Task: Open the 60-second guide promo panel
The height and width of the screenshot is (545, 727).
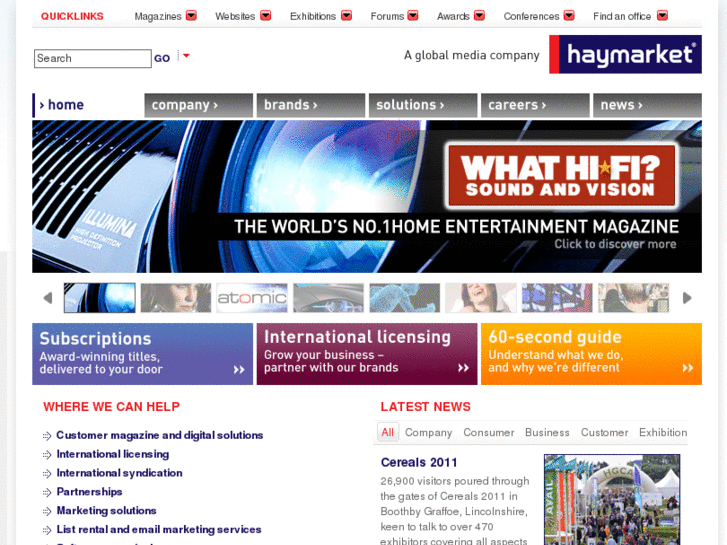Action: point(591,354)
